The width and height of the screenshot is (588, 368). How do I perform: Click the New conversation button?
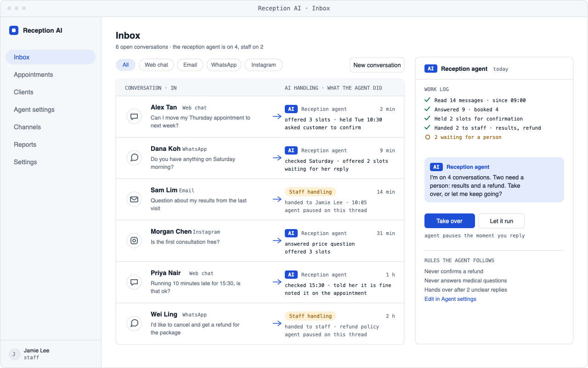pyautogui.click(x=377, y=65)
